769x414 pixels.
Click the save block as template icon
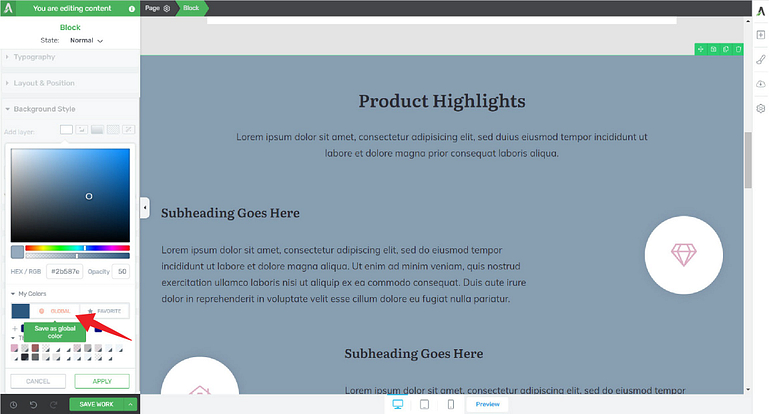tap(714, 49)
